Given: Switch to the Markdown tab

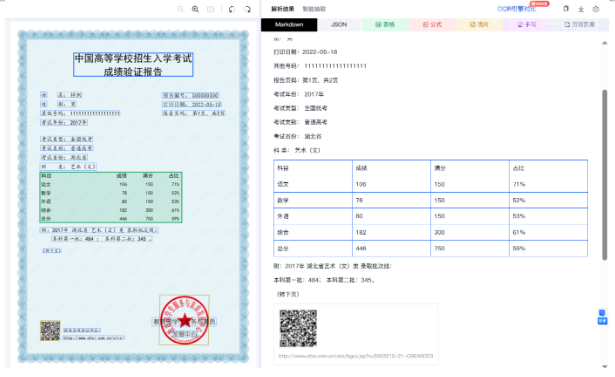Looking at the screenshot, I should coord(289,24).
